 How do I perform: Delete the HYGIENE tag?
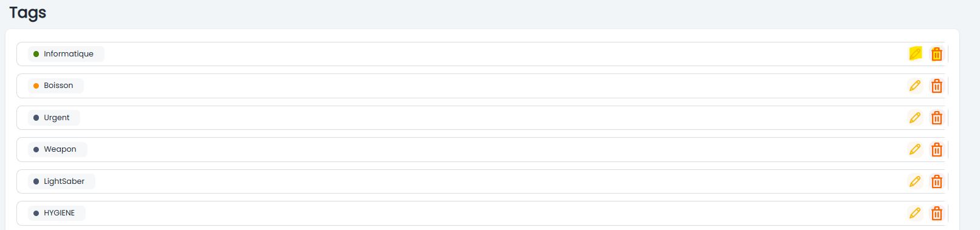click(x=937, y=214)
